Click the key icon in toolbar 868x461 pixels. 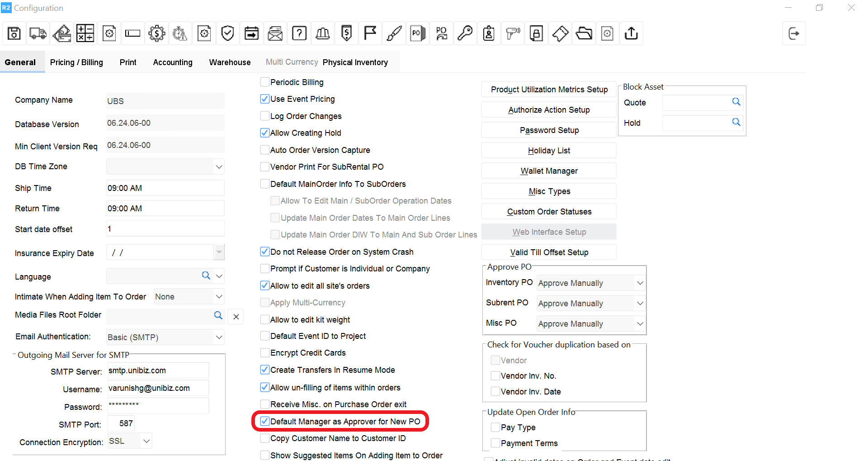coord(465,33)
